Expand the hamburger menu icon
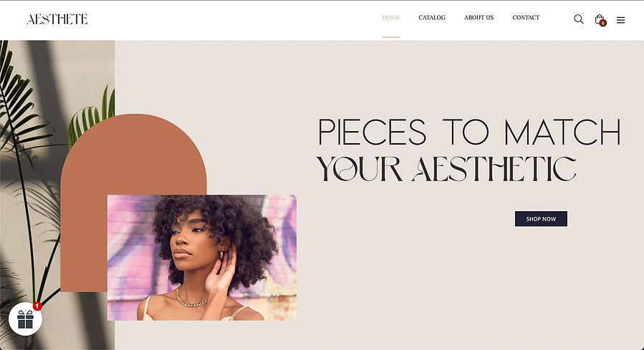Screen dimensions: 644x350 click(x=620, y=20)
